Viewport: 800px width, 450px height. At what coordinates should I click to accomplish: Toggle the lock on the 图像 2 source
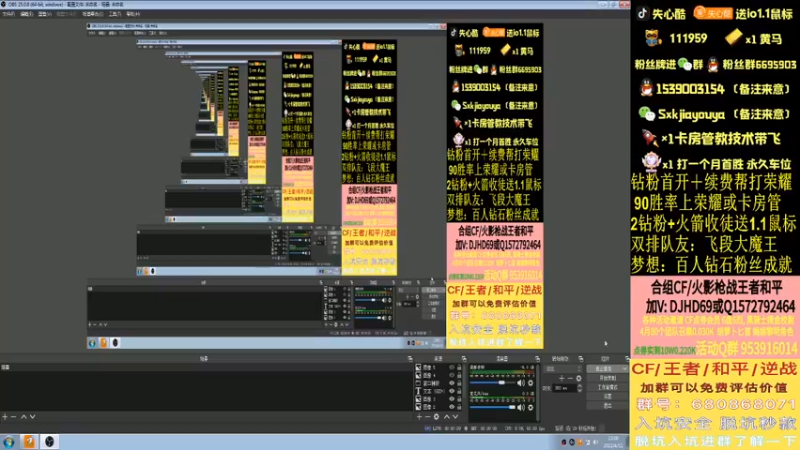pos(459,407)
